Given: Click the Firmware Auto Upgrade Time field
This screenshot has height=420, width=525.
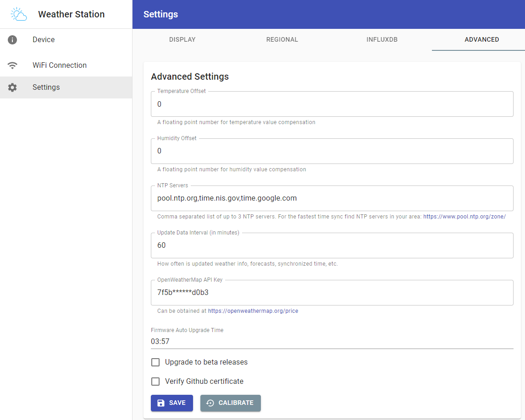Looking at the screenshot, I should tap(332, 341).
